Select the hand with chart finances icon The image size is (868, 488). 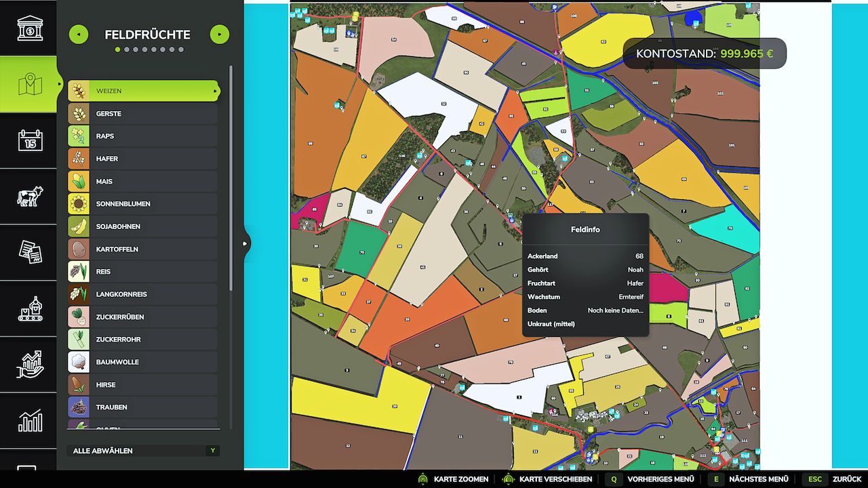28,365
